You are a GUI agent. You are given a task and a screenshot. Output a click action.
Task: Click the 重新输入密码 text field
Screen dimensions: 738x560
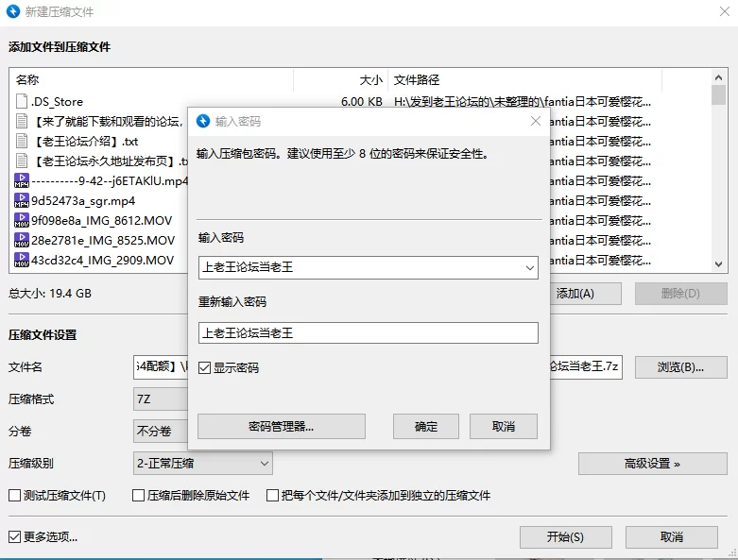[368, 333]
